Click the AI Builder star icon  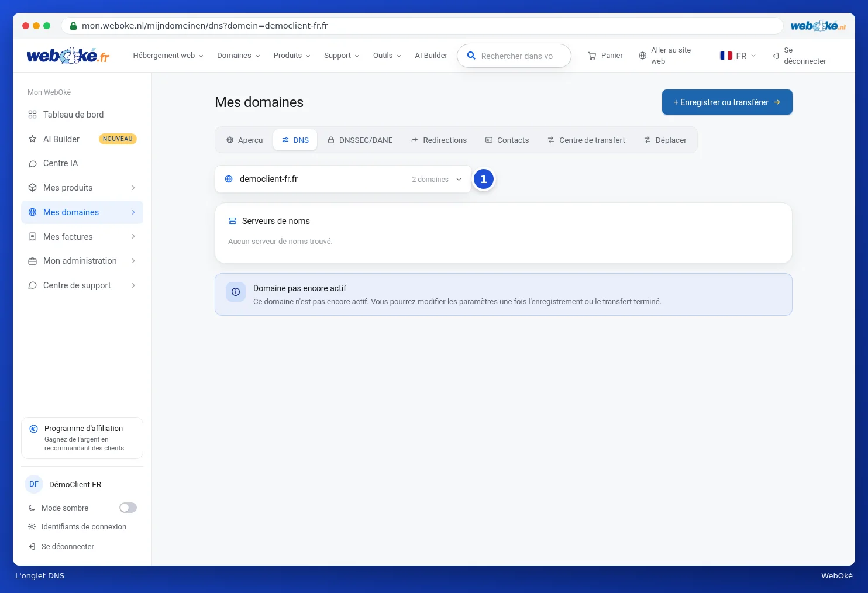32,139
